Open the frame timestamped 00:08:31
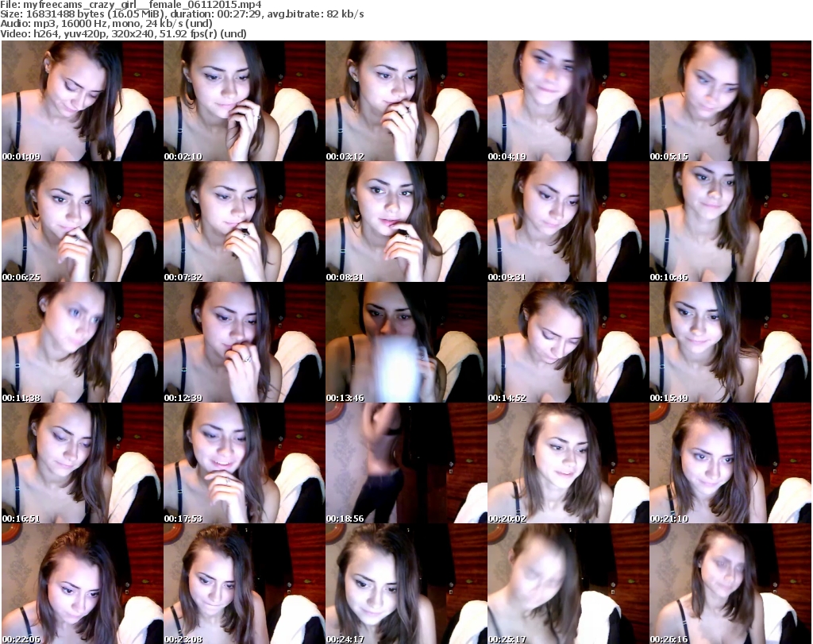The width and height of the screenshot is (813, 644). tap(405, 222)
